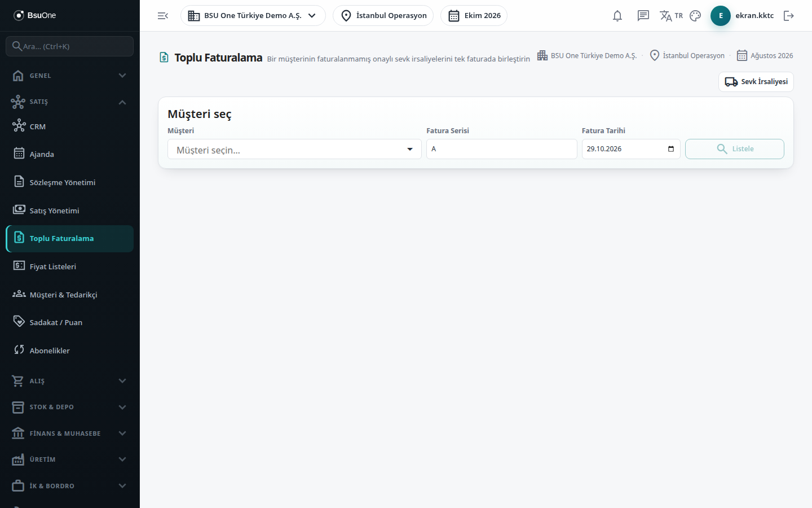
Task: Open CRM from the sidebar
Action: click(x=70, y=126)
